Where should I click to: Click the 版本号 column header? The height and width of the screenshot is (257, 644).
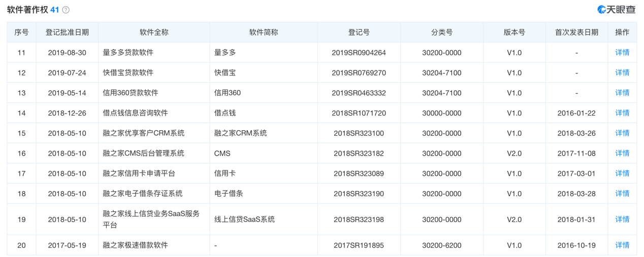click(514, 32)
